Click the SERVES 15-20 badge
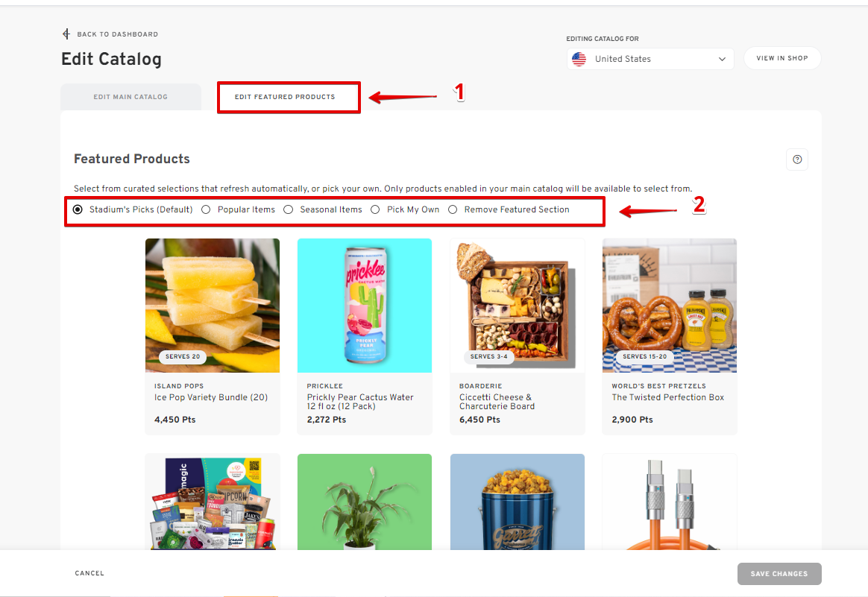This screenshot has height=597, width=868. 645,357
